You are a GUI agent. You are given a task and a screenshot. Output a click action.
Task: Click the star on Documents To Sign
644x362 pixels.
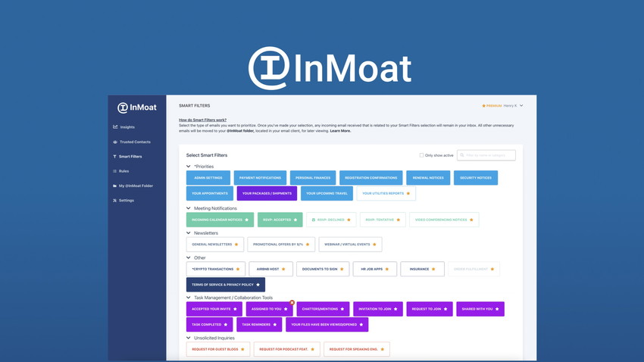(x=342, y=270)
